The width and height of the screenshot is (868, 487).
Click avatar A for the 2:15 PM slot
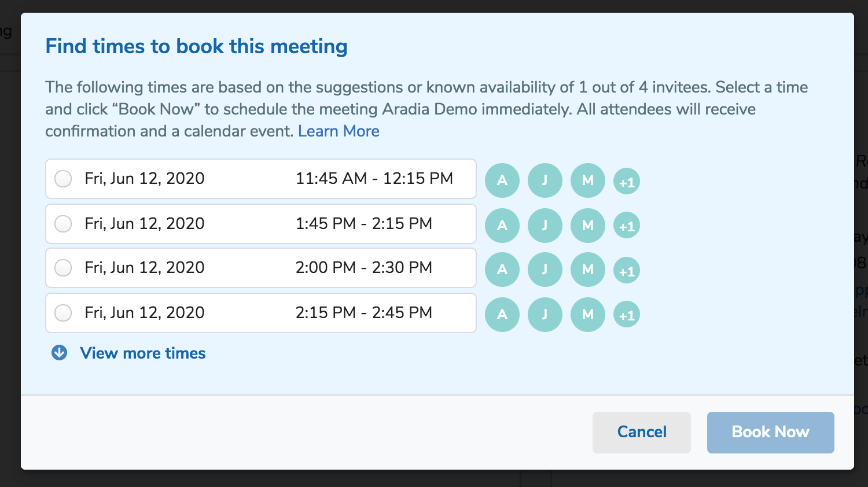(502, 315)
